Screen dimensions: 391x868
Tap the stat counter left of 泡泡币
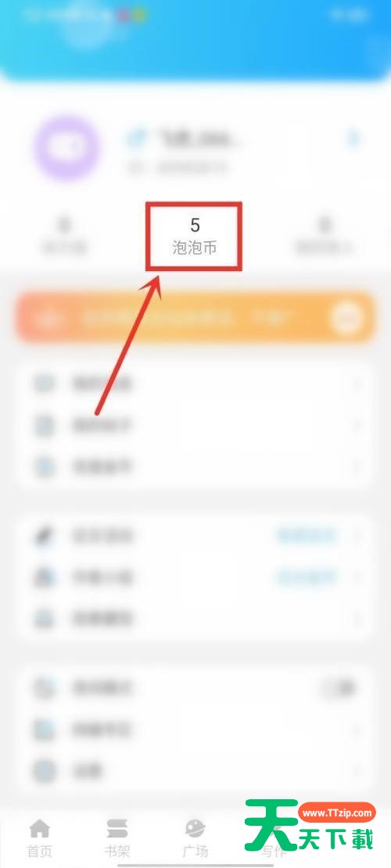click(65, 237)
